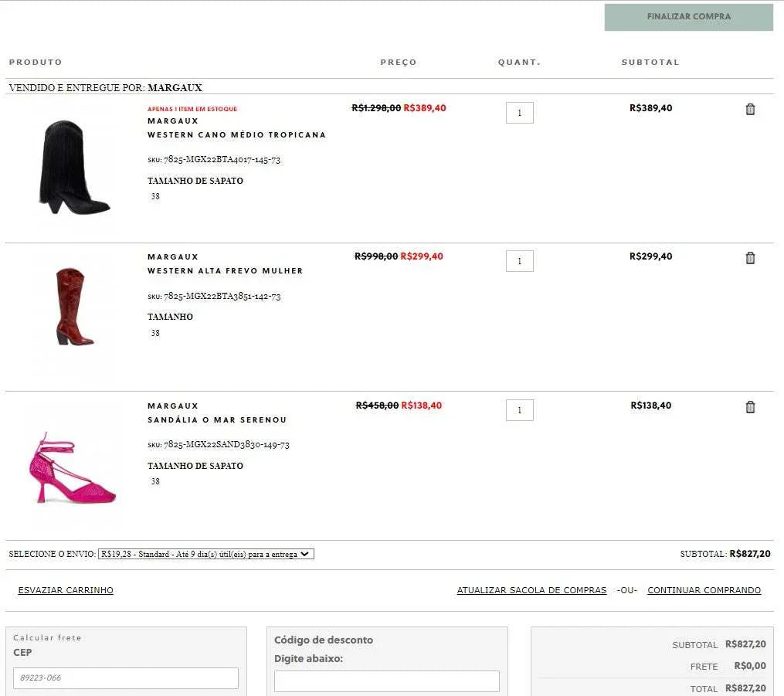The image size is (784, 696).
Task: Click product name Western Alta Frevo Mulher
Action: click(225, 271)
